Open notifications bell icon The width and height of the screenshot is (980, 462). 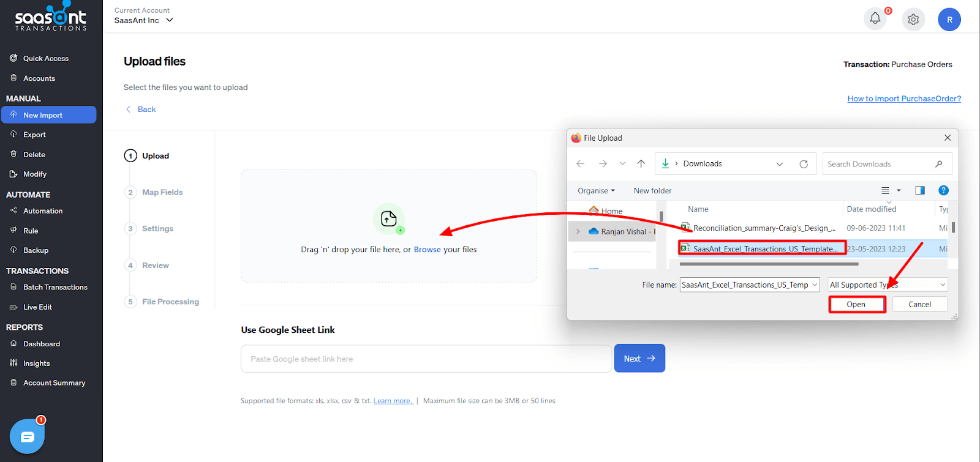(875, 19)
